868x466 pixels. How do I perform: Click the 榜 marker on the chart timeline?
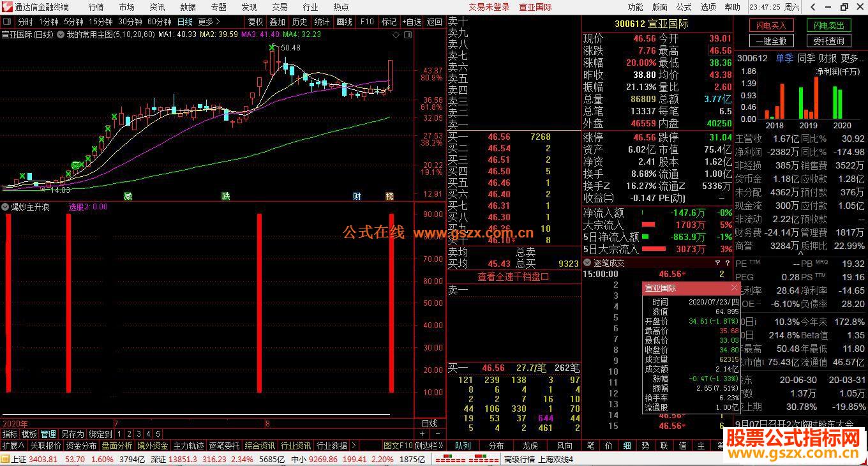[389, 196]
